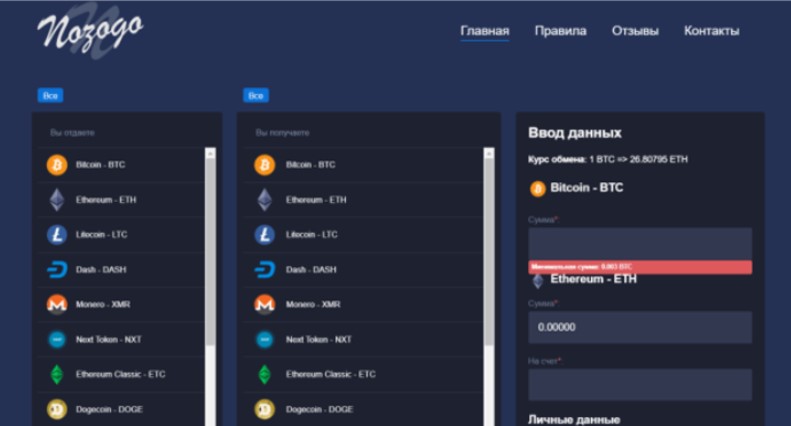This screenshot has width=791, height=426.
Task: Select Bitcoin - BTC label in give list
Action: click(100, 165)
